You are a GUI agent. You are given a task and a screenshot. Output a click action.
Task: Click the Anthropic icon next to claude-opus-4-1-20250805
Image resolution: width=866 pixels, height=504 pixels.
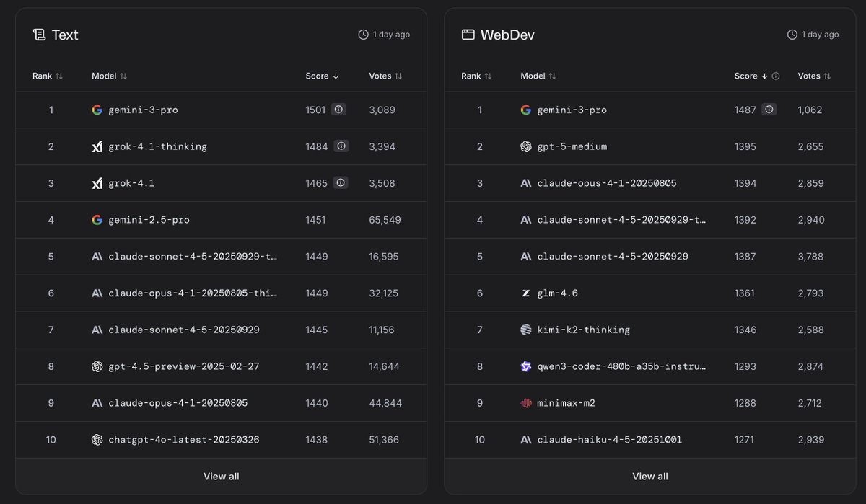coord(97,403)
